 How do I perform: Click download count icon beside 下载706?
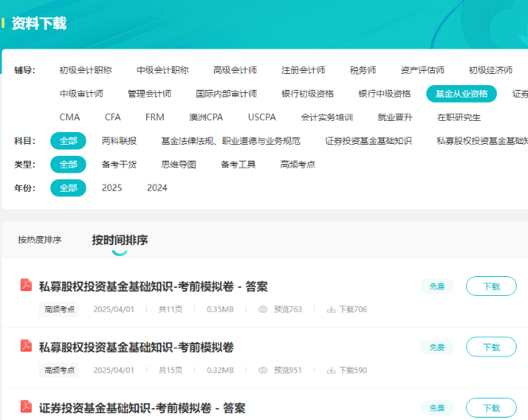click(x=331, y=309)
